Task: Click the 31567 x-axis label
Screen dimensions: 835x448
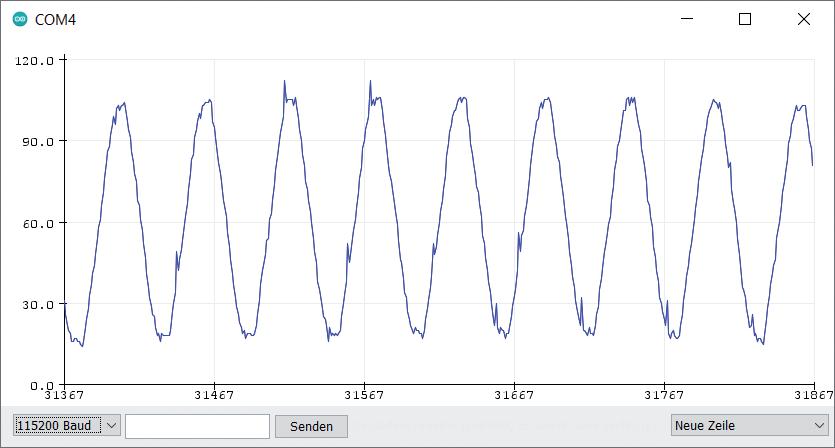Action: [x=364, y=395]
